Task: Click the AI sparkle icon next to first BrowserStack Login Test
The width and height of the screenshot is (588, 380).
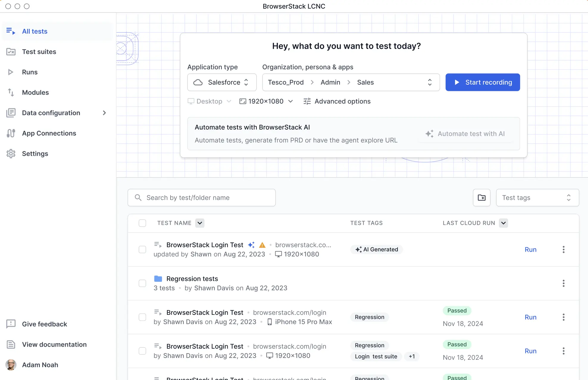Action: click(251, 245)
